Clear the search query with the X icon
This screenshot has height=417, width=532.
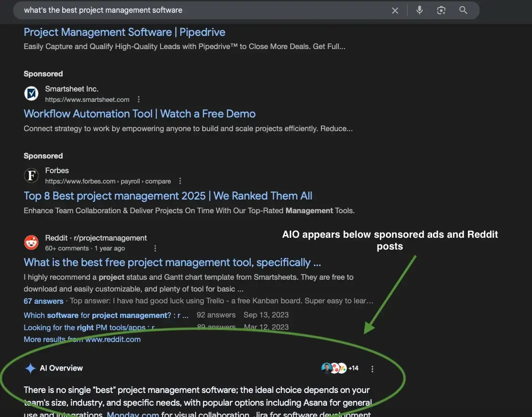point(395,10)
